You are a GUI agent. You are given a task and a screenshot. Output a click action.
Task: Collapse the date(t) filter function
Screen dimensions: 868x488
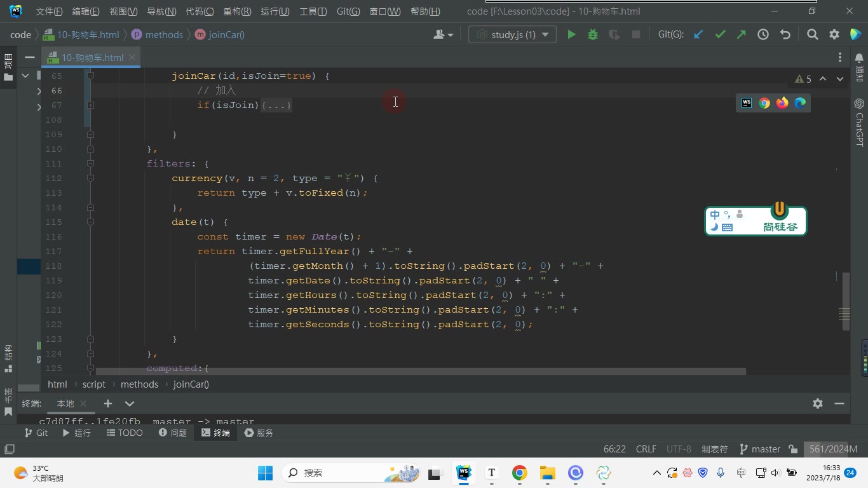(90, 222)
